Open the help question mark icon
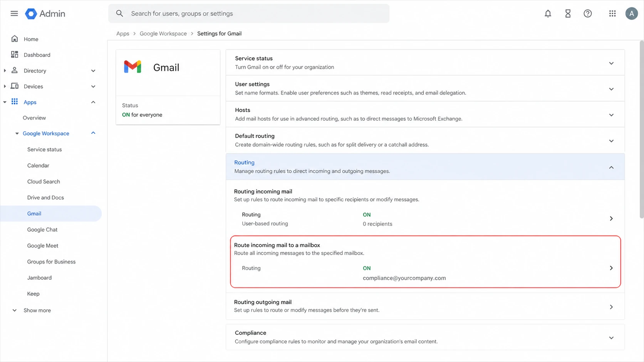644x362 pixels. pos(588,13)
